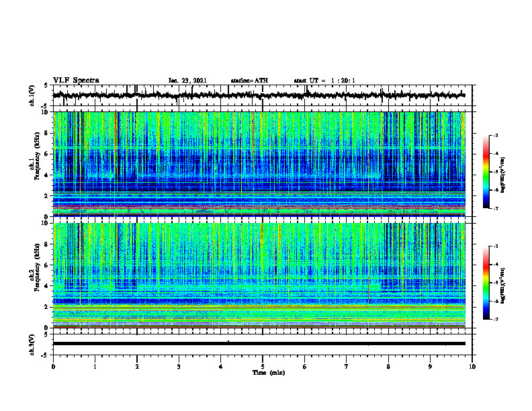Image resolution: width=532 pixels, height=411 pixels.
Task: Click the ch.2 color scale units label
Action: (x=502, y=285)
